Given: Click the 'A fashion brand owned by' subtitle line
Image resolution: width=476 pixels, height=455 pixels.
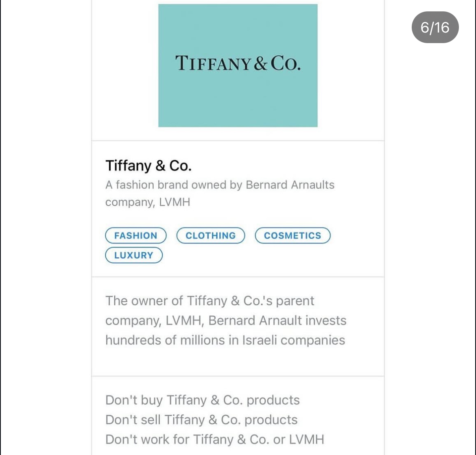Looking at the screenshot, I should (174, 185).
